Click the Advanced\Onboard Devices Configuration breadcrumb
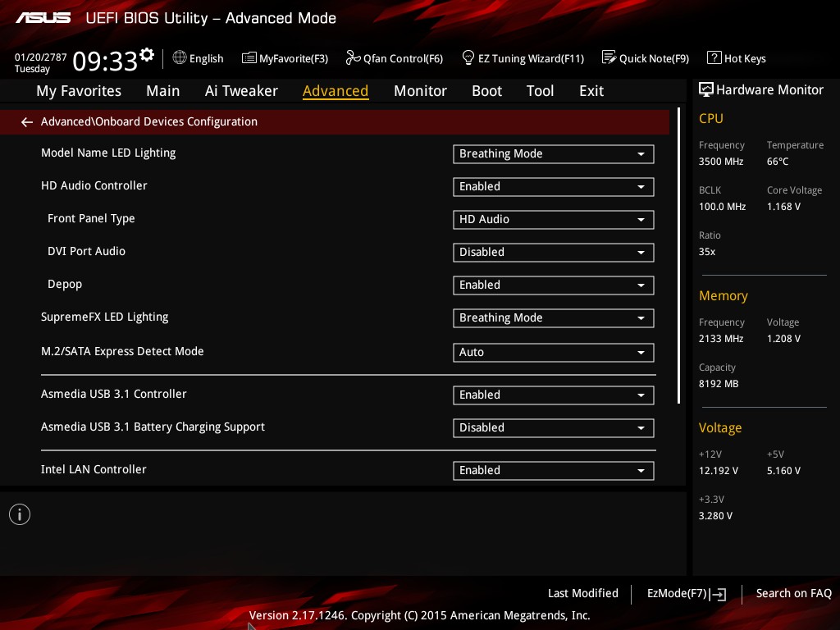 (149, 121)
